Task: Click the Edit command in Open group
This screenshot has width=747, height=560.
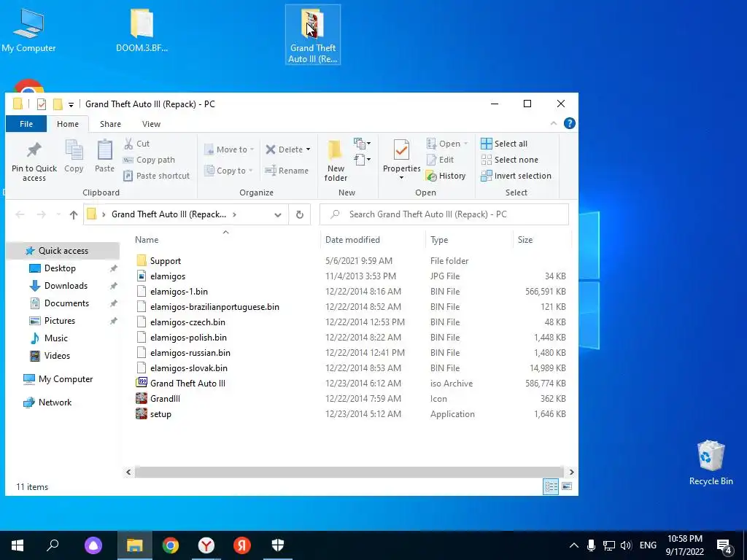Action: pos(440,160)
